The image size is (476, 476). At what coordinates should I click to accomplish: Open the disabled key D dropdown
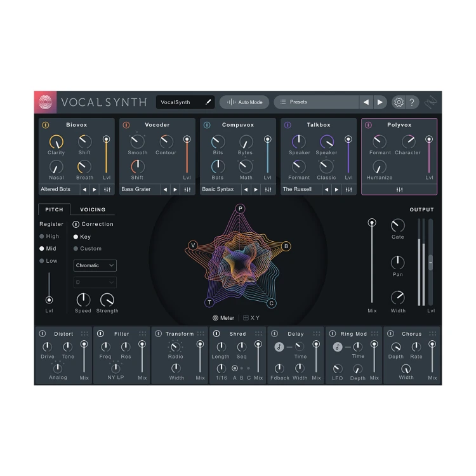click(95, 282)
